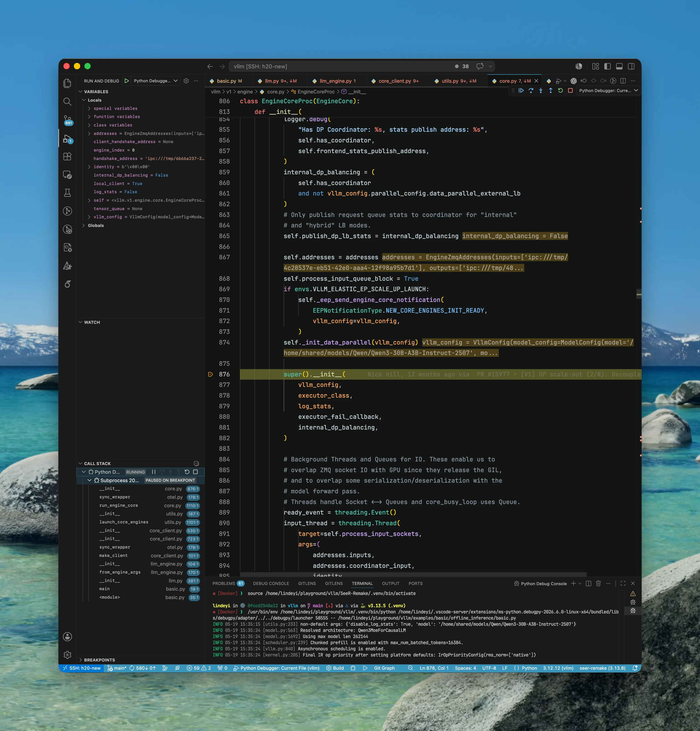The height and width of the screenshot is (731, 700).
Task: Click red Stop in floating debug toolbar
Action: point(570,91)
